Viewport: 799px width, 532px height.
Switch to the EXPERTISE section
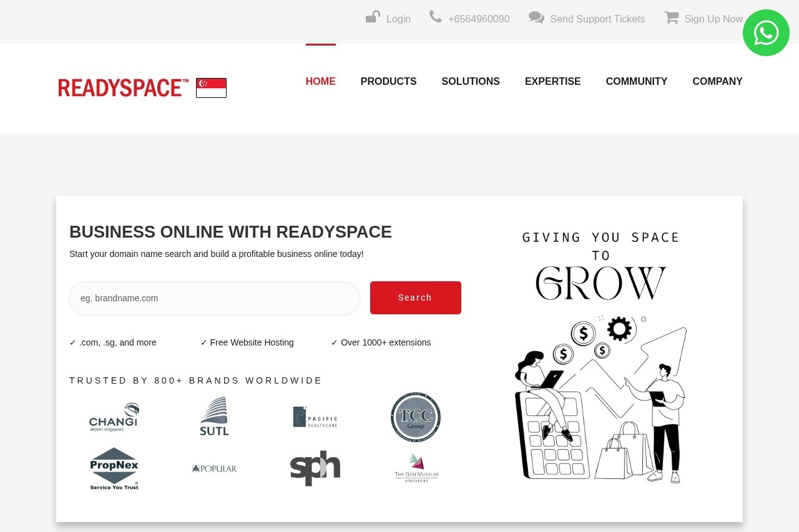(x=552, y=81)
